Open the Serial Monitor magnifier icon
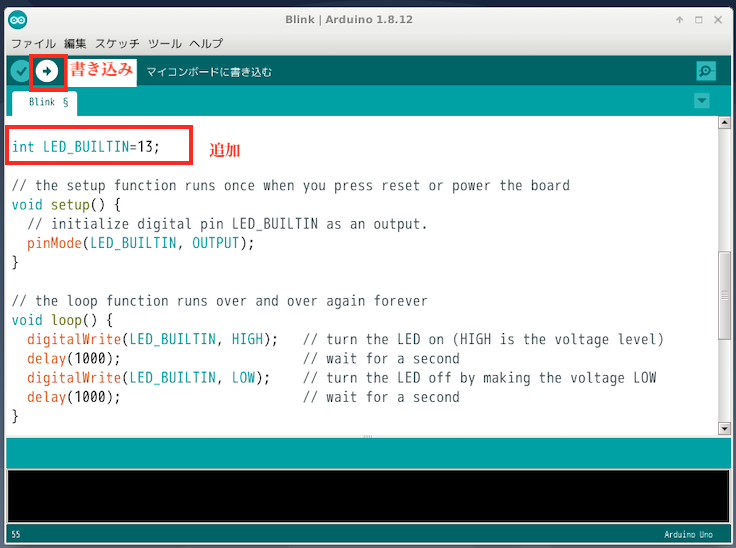Image resolution: width=736 pixels, height=548 pixels. point(706,71)
